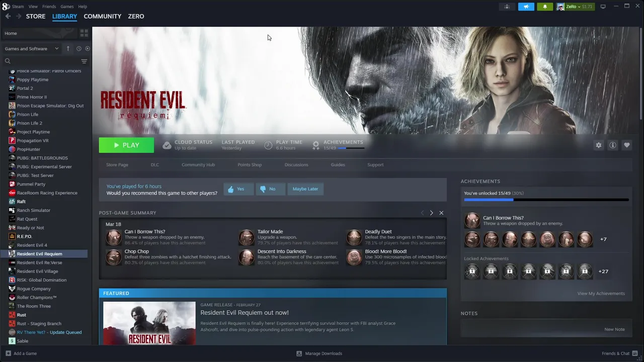Open the Guides link

pyautogui.click(x=338, y=165)
